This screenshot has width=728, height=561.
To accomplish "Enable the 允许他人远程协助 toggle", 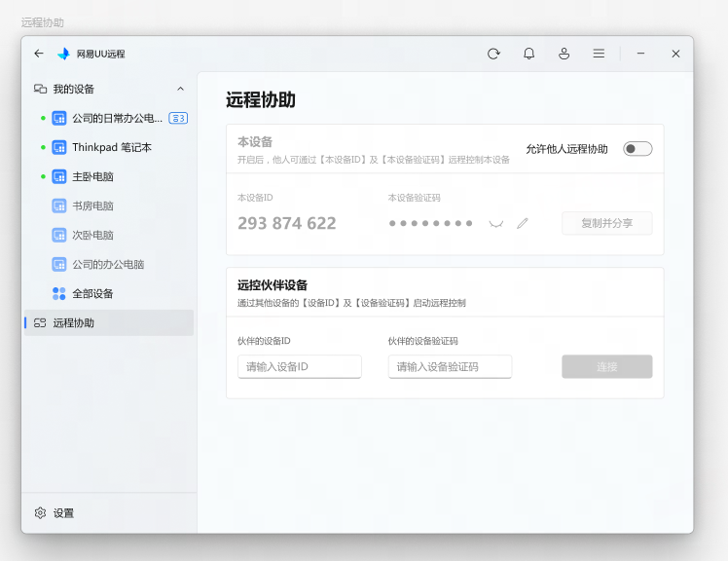I will tap(637, 149).
